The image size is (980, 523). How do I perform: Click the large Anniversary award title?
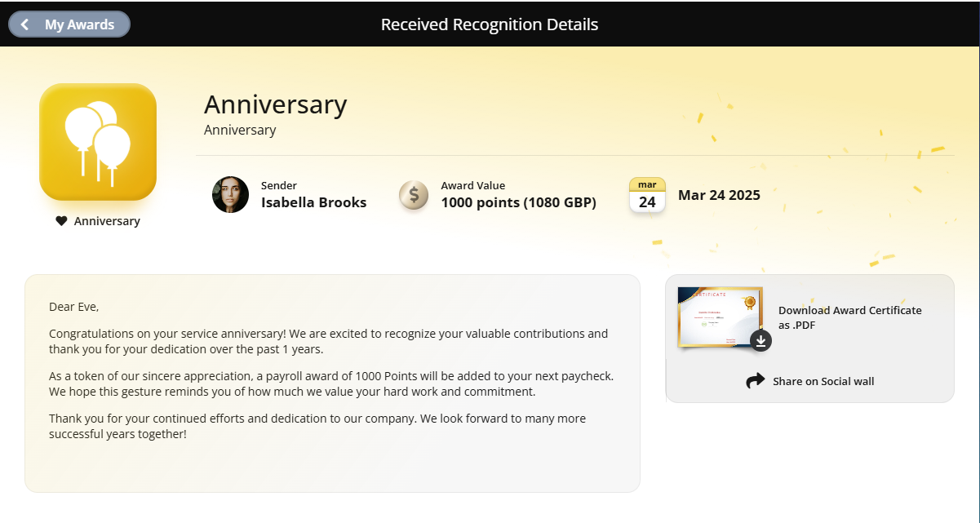coord(276,104)
